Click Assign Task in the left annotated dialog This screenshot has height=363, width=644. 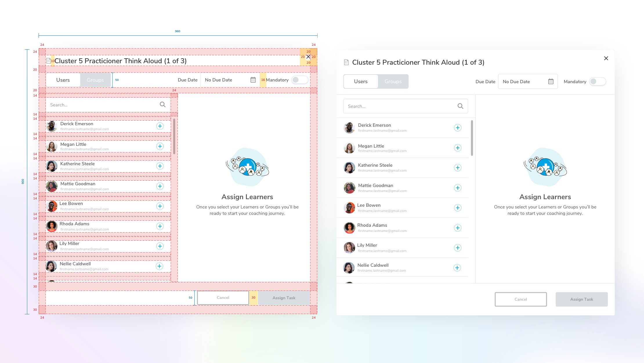pos(284,298)
